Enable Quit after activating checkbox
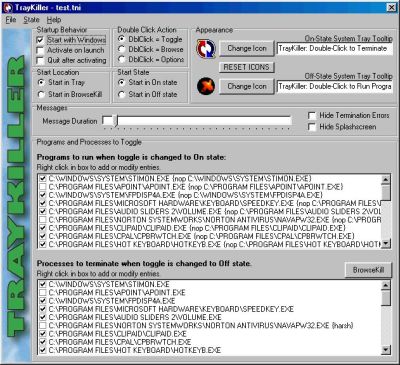The image size is (400, 365). 40,61
